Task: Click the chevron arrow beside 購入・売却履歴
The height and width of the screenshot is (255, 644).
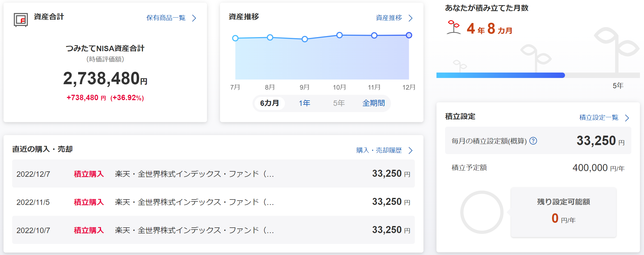Action: pyautogui.click(x=410, y=151)
